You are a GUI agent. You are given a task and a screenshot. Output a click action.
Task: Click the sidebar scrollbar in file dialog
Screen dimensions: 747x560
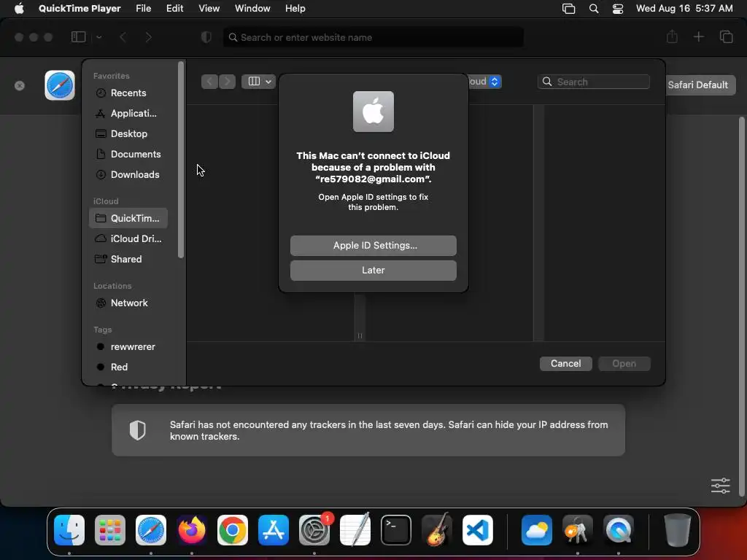point(181,160)
